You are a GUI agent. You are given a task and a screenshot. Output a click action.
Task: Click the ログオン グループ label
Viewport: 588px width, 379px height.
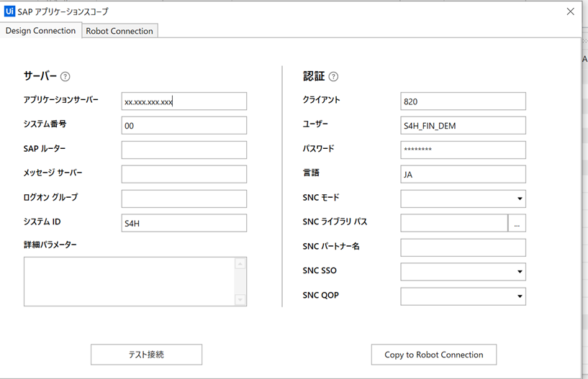(50, 197)
